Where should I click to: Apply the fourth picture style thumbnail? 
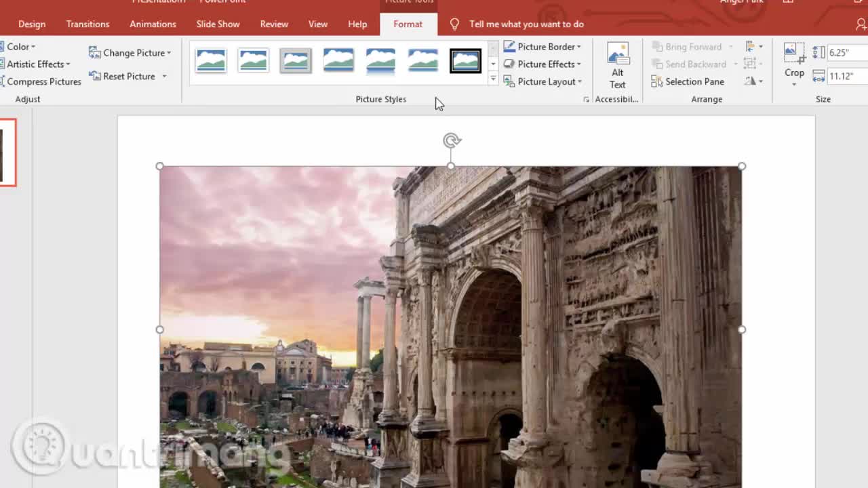click(x=338, y=61)
